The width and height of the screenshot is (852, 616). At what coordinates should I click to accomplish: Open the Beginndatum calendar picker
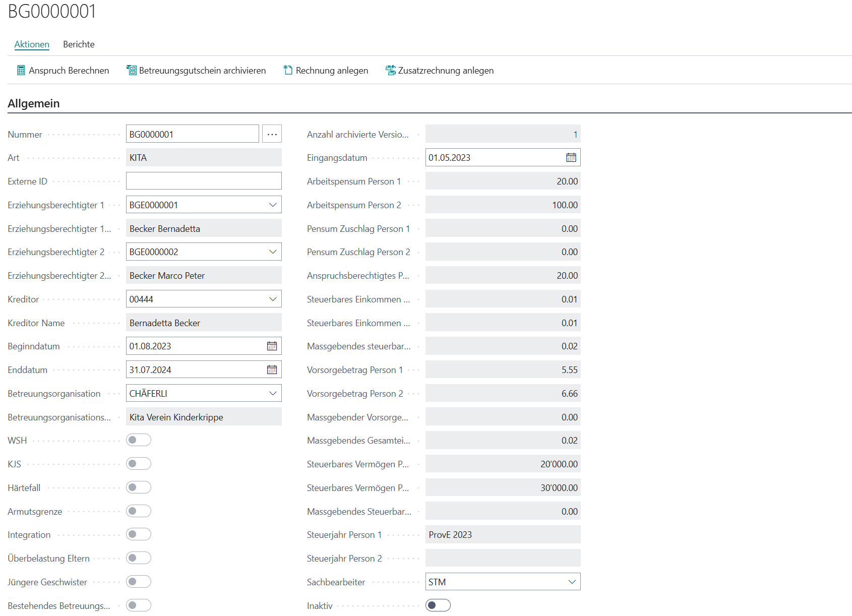272,346
